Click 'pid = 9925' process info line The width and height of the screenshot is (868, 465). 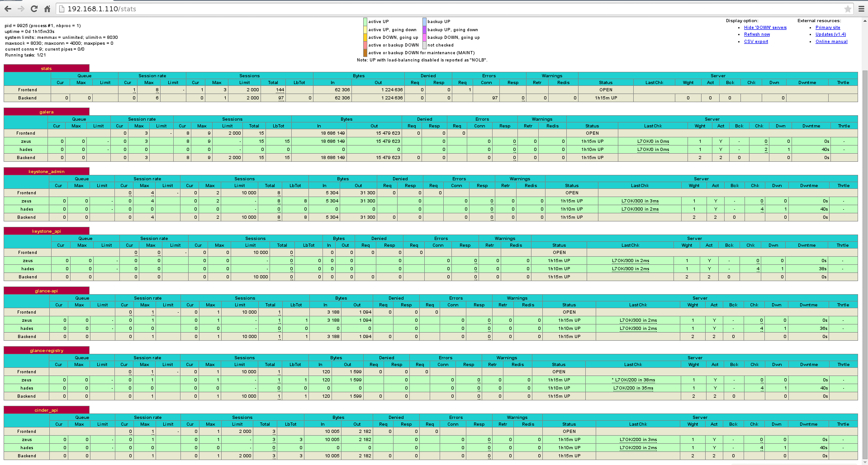[x=43, y=26]
